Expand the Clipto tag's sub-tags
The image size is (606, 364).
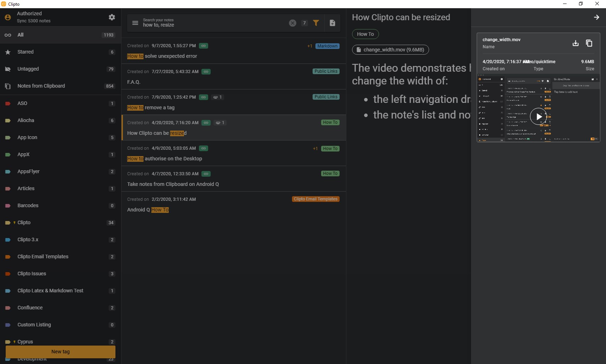(x=14, y=223)
